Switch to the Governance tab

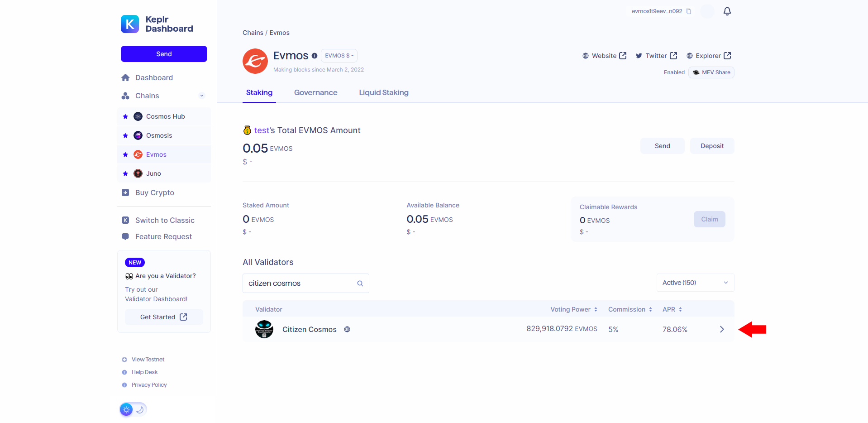tap(316, 92)
